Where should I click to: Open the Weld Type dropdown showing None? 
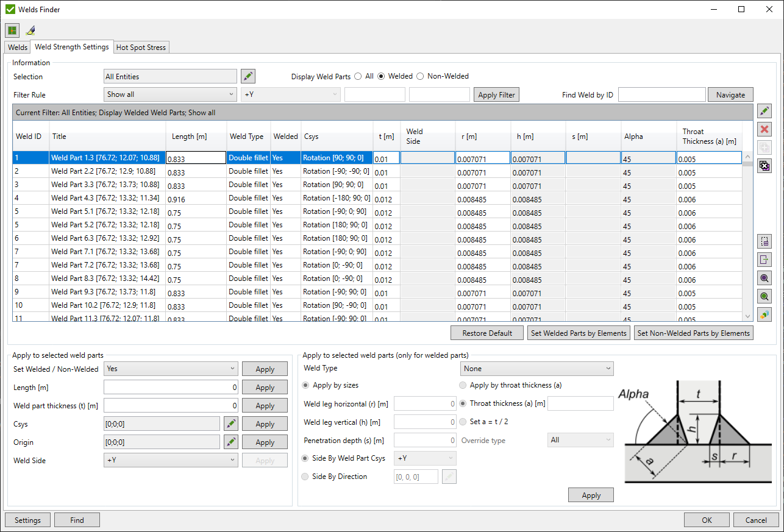536,369
